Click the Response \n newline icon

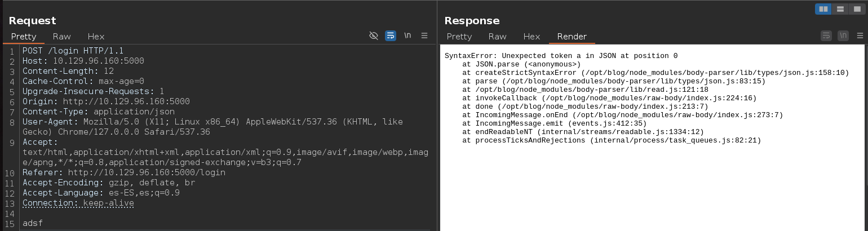point(843,35)
